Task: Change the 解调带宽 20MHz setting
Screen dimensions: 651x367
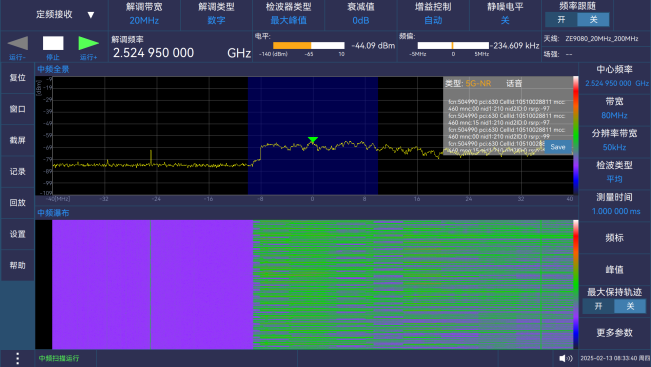Action: point(144,14)
